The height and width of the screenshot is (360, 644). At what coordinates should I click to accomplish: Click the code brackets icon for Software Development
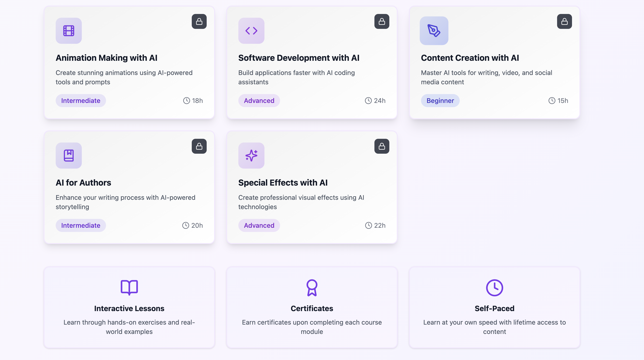click(251, 31)
